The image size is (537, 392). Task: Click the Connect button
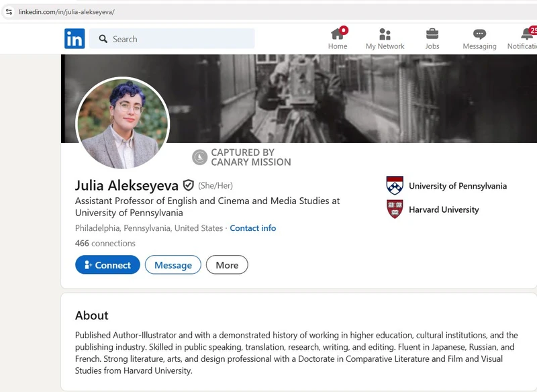click(x=107, y=265)
